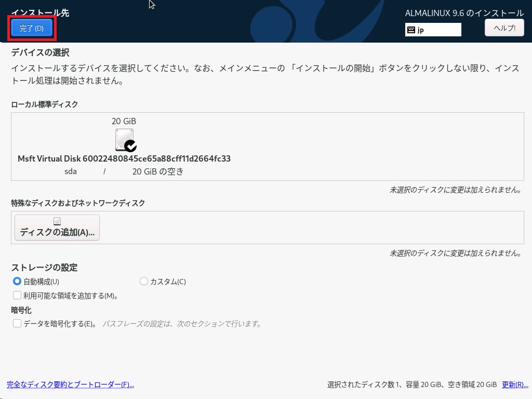This screenshot has height=399, width=532.
Task: Choose the カスタム(C) storage option
Action: (144, 282)
